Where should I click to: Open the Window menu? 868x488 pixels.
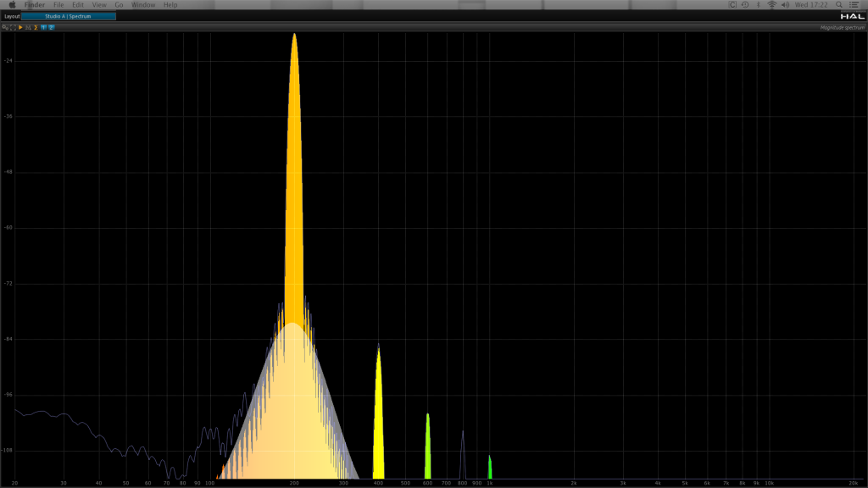click(x=142, y=4)
